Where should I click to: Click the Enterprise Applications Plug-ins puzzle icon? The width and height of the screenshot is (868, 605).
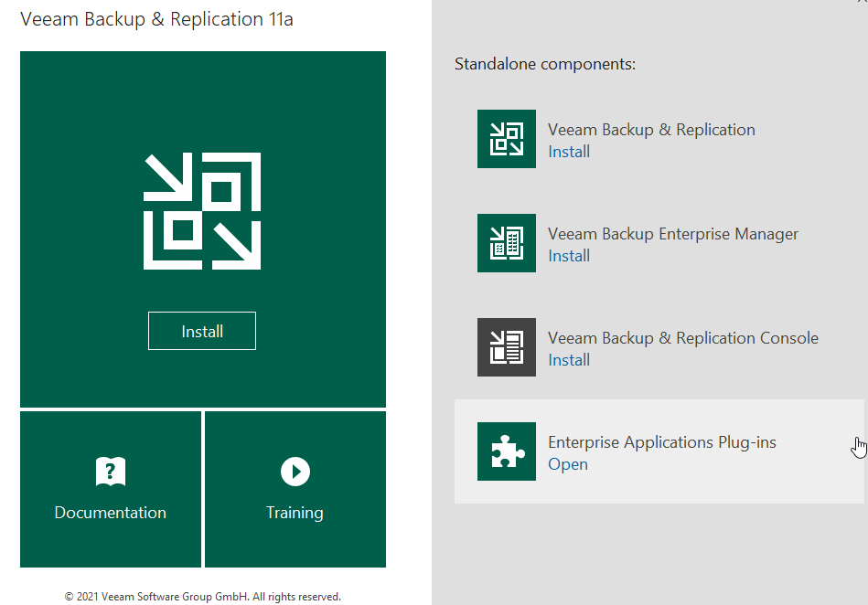click(x=507, y=451)
